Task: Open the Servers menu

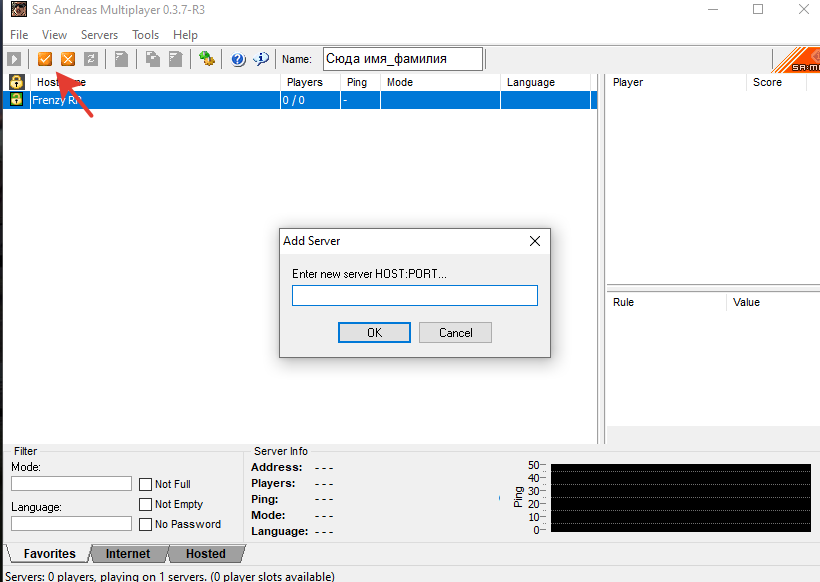Action: [x=99, y=35]
